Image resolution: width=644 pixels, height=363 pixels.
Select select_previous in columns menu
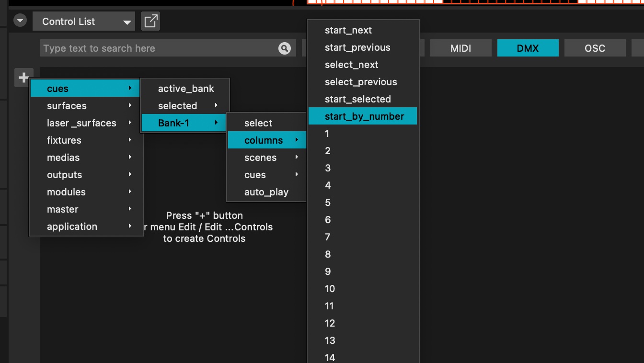coord(363,82)
